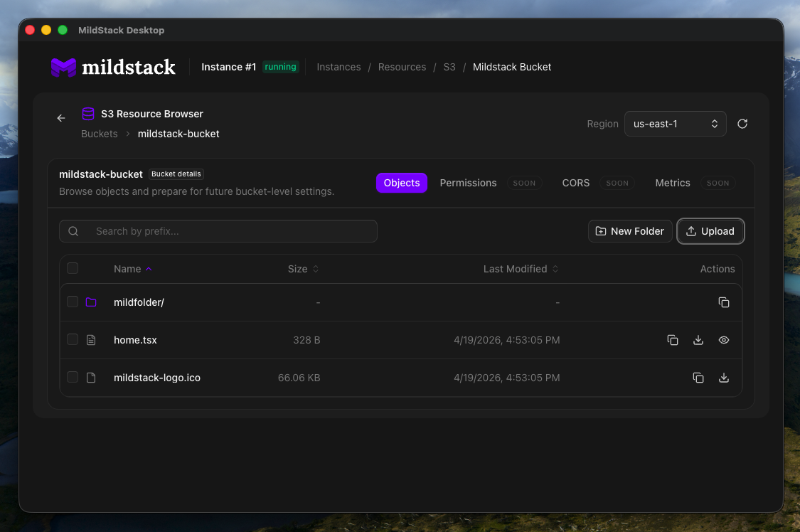Image resolution: width=800 pixels, height=532 pixels.
Task: Click the S3 database icon
Action: point(87,114)
